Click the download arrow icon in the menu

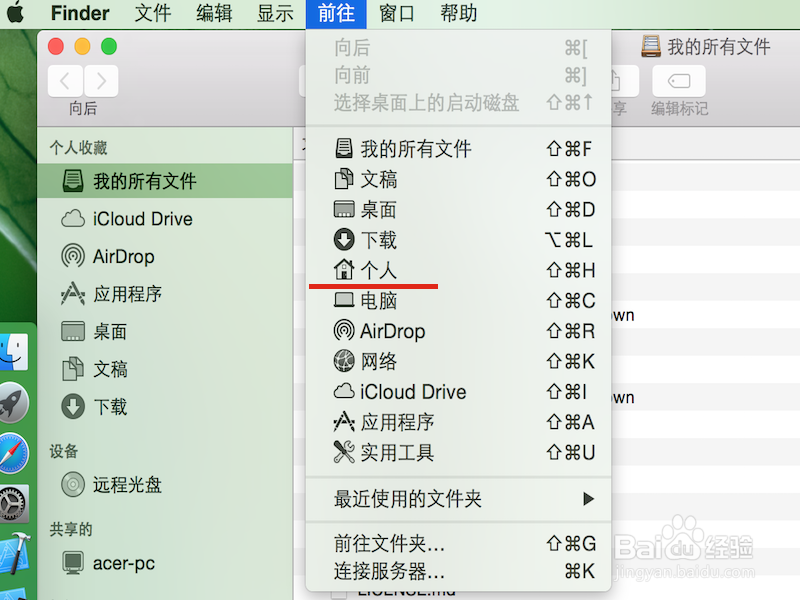[x=344, y=239]
